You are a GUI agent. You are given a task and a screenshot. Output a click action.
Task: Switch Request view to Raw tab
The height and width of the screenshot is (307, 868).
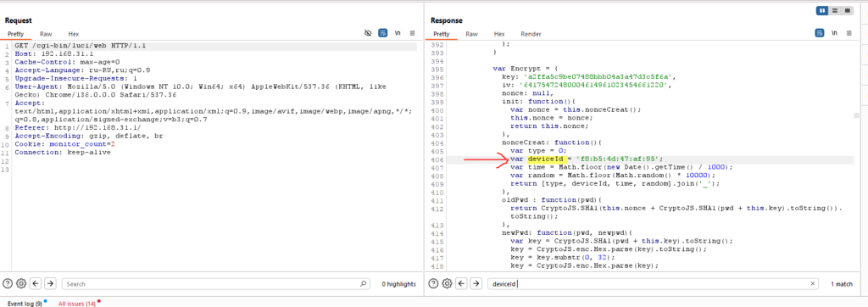click(x=46, y=34)
